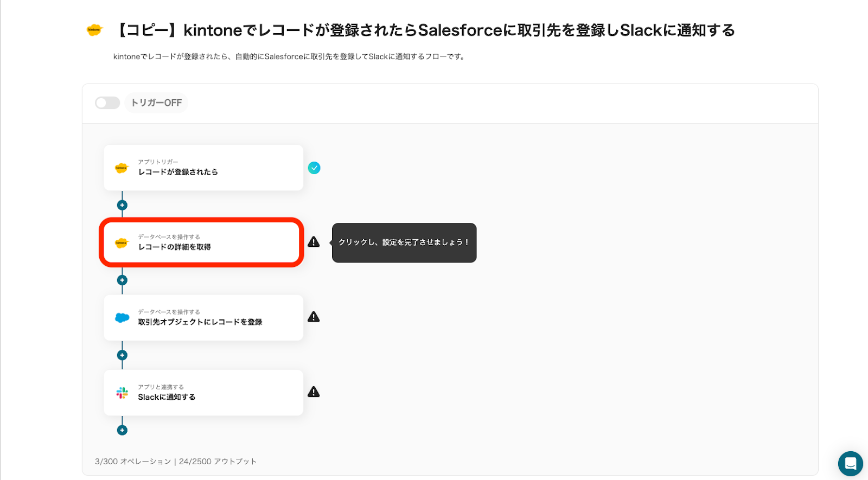Open the Slackに通知する step
868x480 pixels.
coord(203,393)
